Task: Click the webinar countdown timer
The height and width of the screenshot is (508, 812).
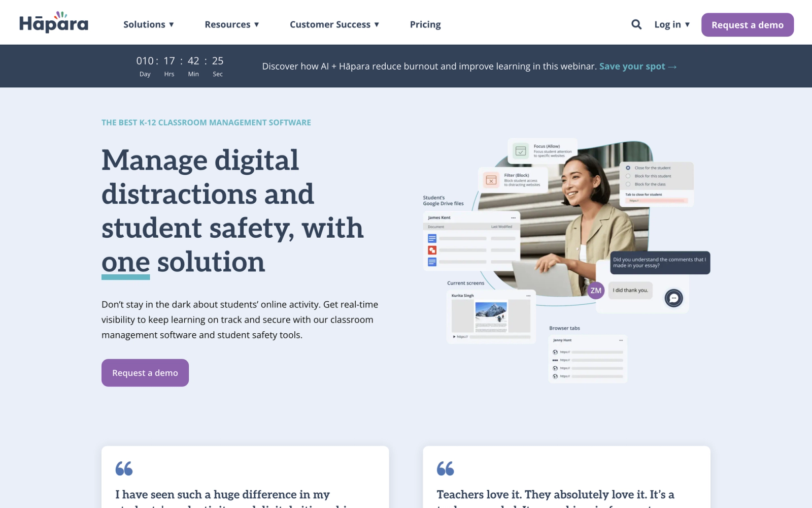Action: click(x=180, y=67)
